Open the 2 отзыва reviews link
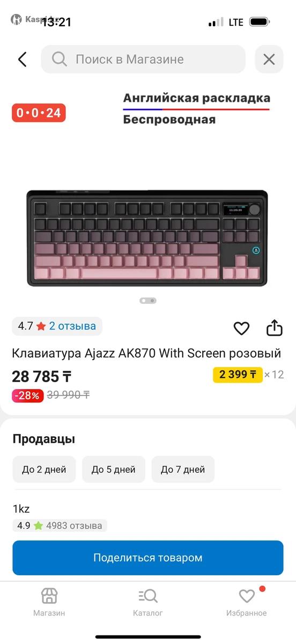 72,326
